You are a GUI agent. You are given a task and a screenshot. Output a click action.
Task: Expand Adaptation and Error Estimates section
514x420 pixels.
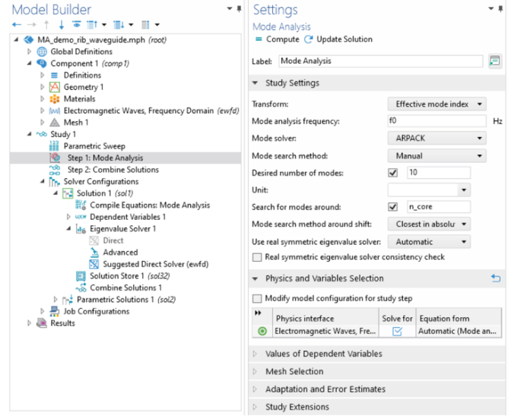point(255,389)
